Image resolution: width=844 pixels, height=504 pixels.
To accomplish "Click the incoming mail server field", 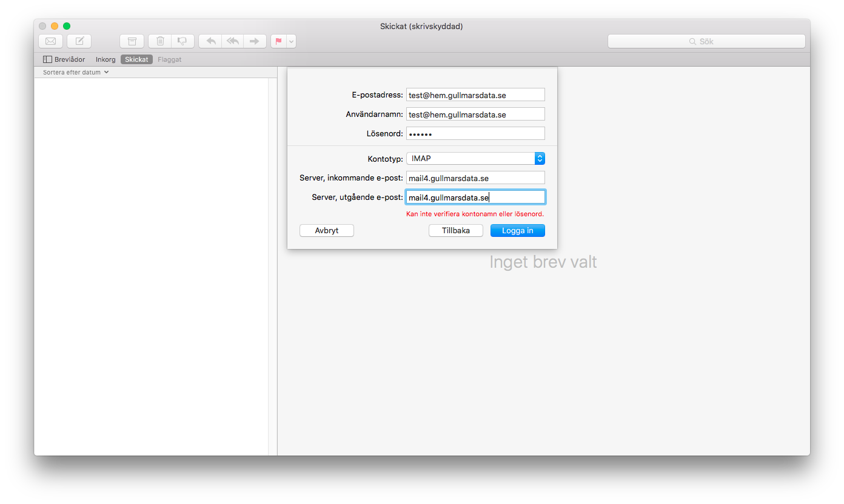I will [x=475, y=178].
